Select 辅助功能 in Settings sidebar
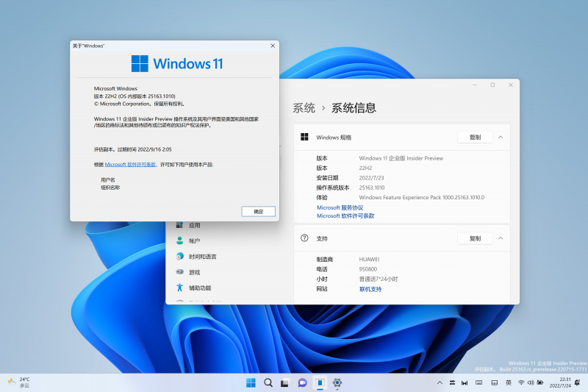 coord(200,288)
